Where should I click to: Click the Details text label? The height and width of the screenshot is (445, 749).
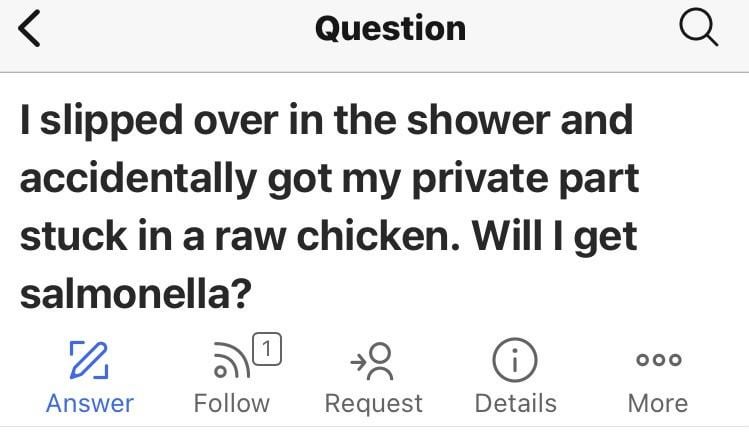[515, 403]
